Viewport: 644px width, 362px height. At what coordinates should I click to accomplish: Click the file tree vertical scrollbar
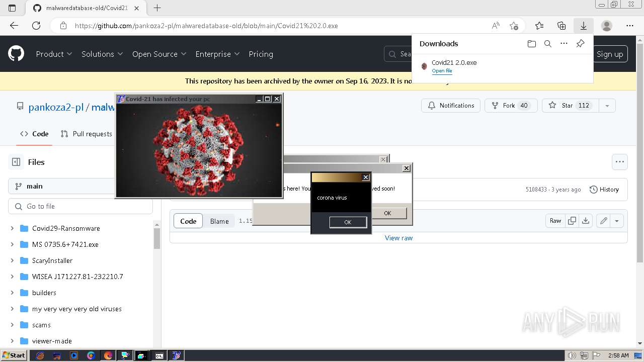(157, 238)
